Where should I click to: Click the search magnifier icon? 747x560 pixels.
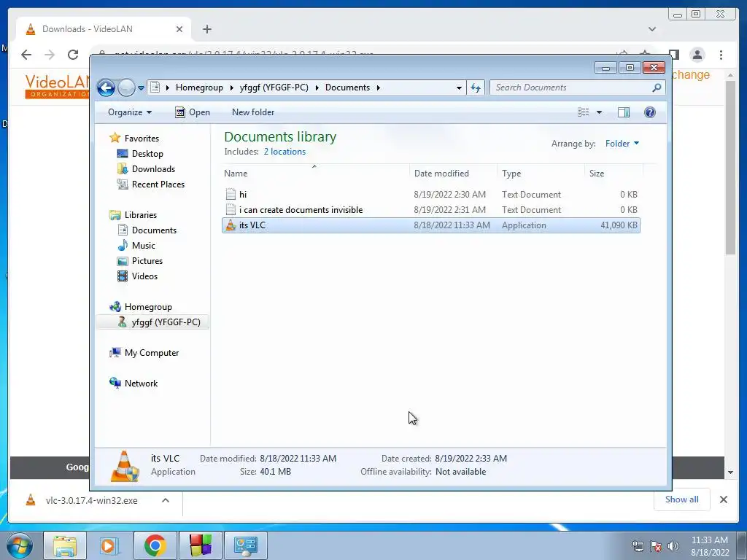pos(657,87)
